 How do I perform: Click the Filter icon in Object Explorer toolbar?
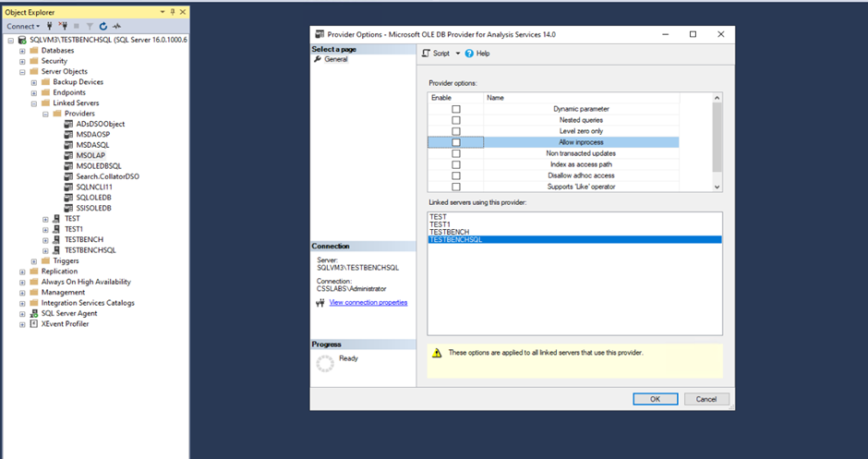coord(90,26)
